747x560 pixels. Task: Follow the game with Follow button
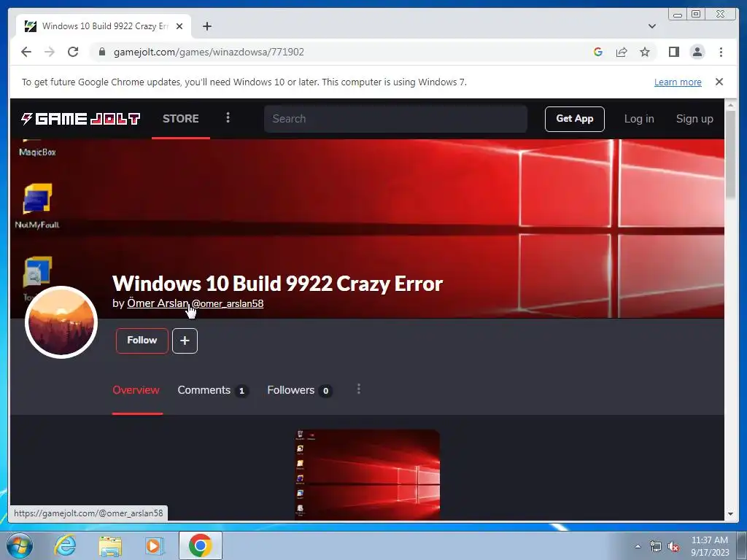142,341
